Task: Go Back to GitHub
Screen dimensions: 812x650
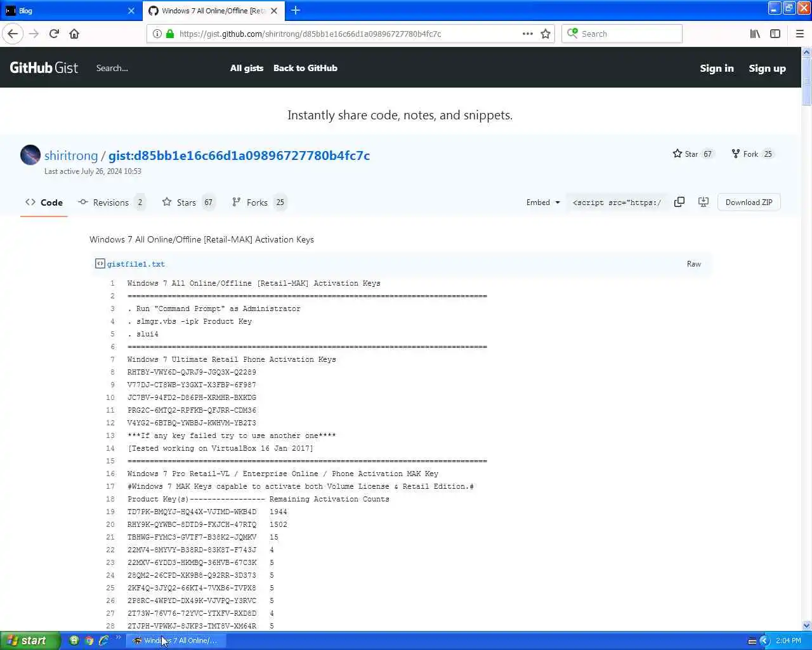Action: click(305, 68)
